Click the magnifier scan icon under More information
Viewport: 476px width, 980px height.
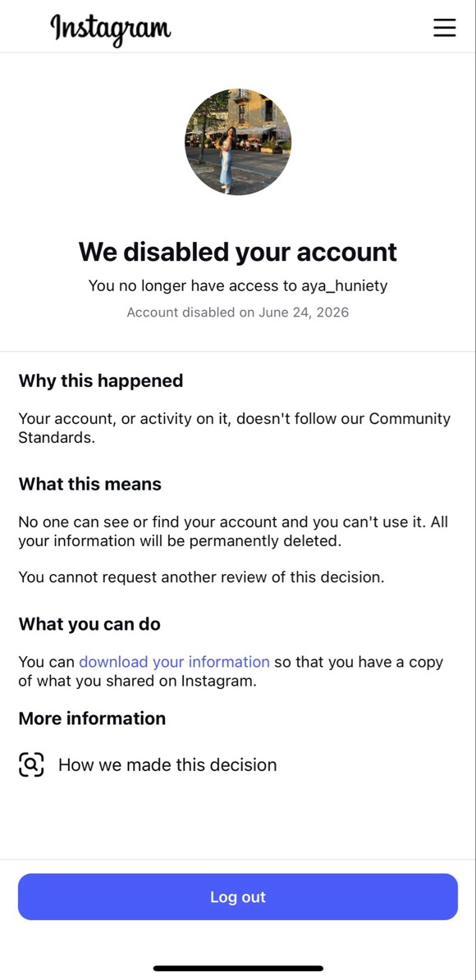pos(31,764)
